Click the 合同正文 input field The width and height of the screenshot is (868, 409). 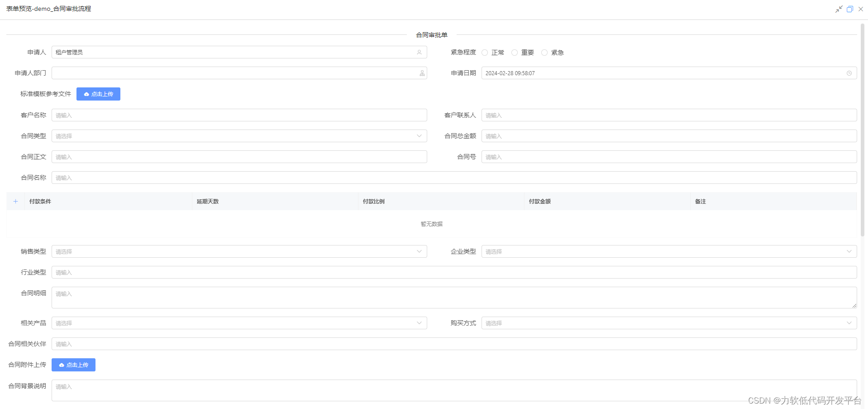[x=239, y=157]
